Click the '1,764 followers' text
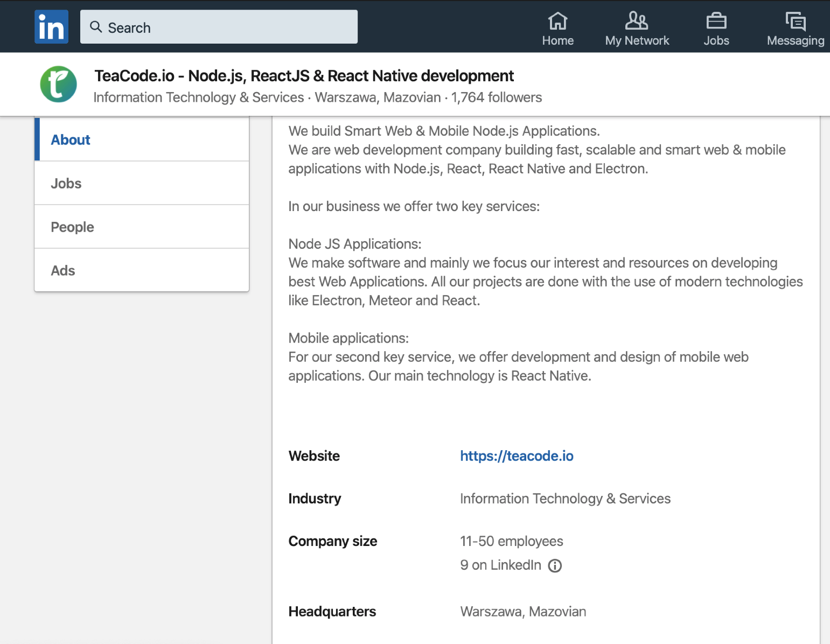Viewport: 830px width, 644px height. (496, 97)
